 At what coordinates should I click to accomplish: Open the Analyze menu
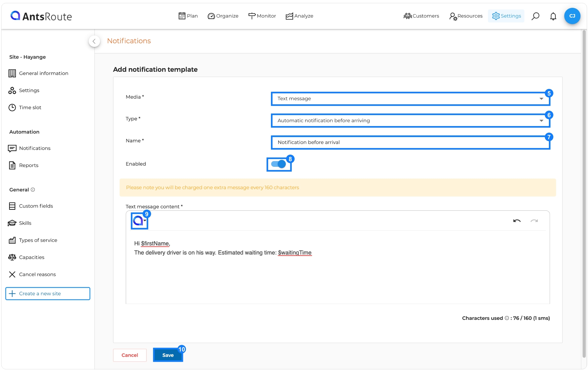tap(299, 16)
